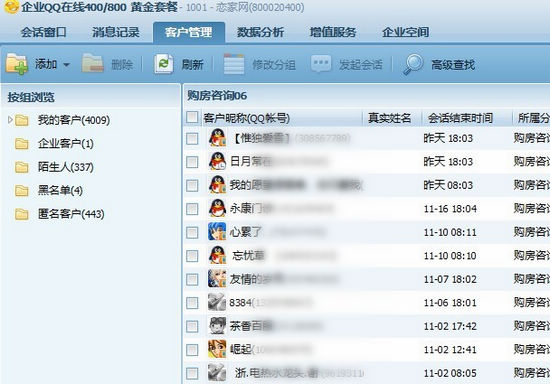The image size is (550, 384).
Task: Tick the checkbox for 永康门 row
Action: point(192,209)
